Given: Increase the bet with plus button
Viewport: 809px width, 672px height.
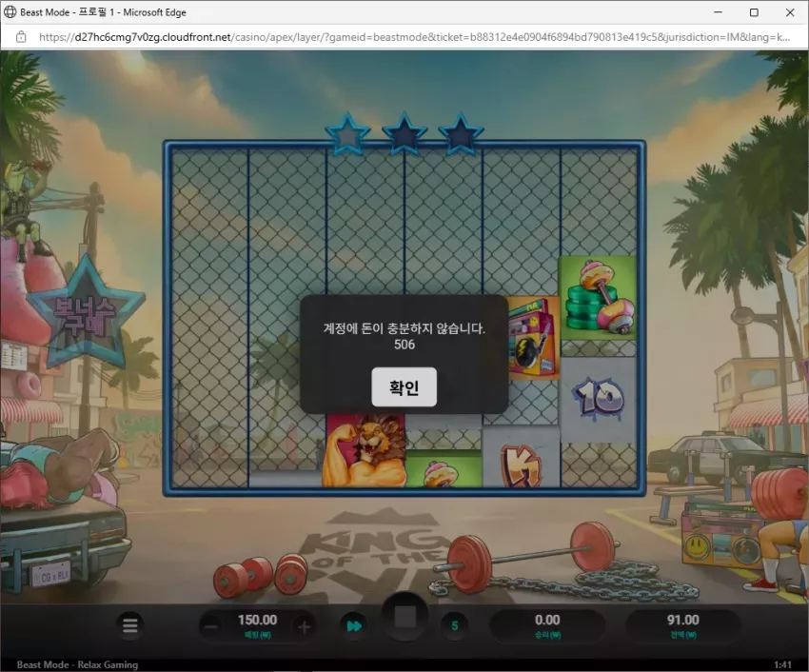Looking at the screenshot, I should pyautogui.click(x=304, y=626).
